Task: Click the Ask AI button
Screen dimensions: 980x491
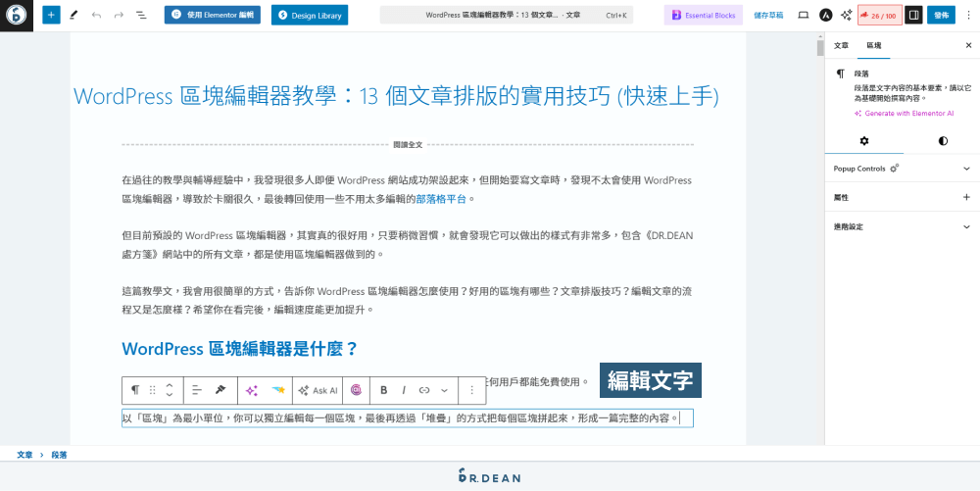Action: click(x=318, y=390)
